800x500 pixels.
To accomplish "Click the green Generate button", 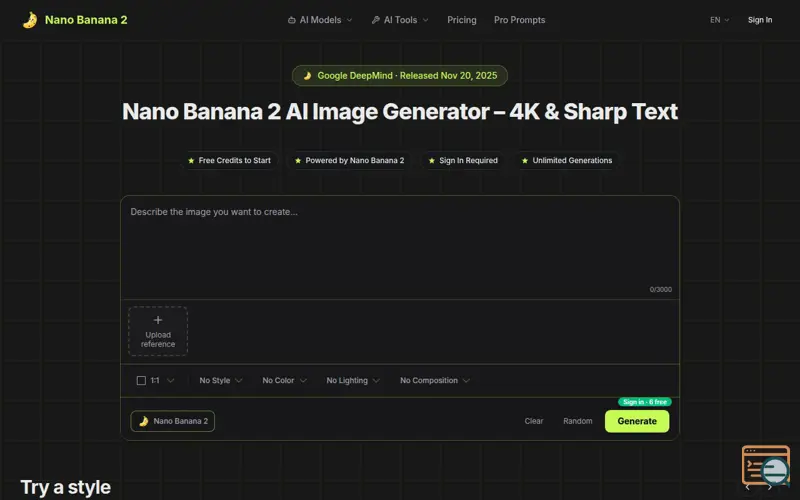I will coord(637,421).
